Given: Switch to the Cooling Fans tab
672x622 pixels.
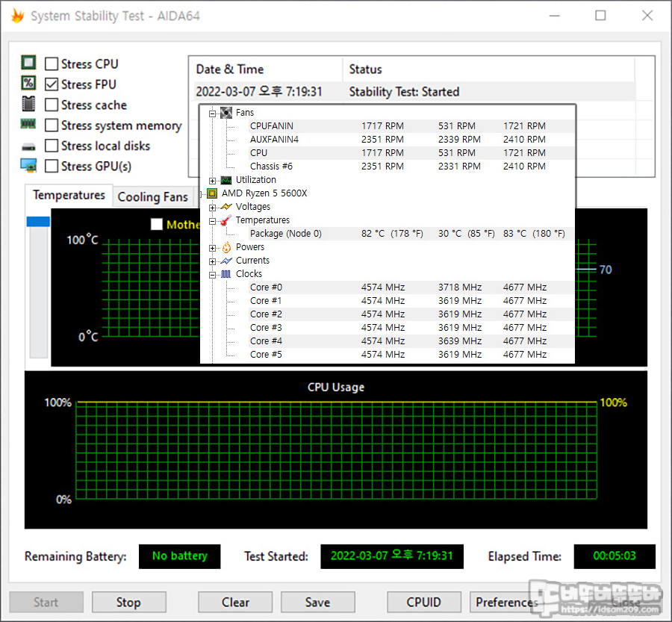Looking at the screenshot, I should pyautogui.click(x=153, y=197).
